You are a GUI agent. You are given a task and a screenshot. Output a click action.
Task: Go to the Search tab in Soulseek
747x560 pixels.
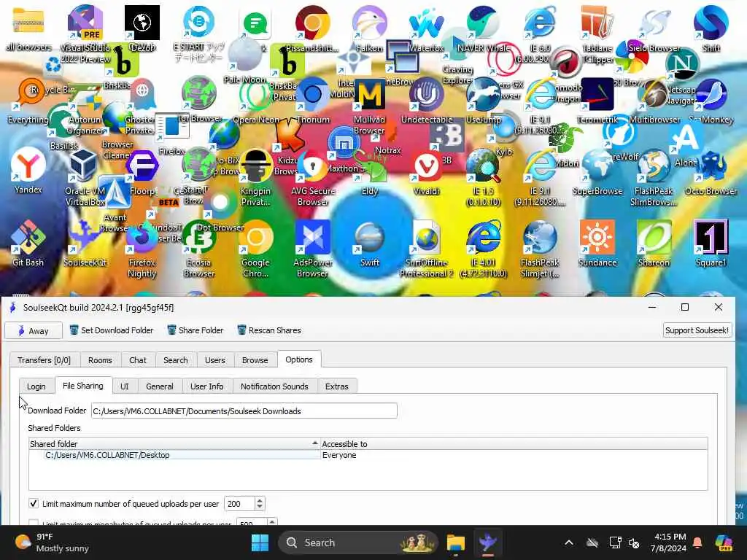[175, 360]
